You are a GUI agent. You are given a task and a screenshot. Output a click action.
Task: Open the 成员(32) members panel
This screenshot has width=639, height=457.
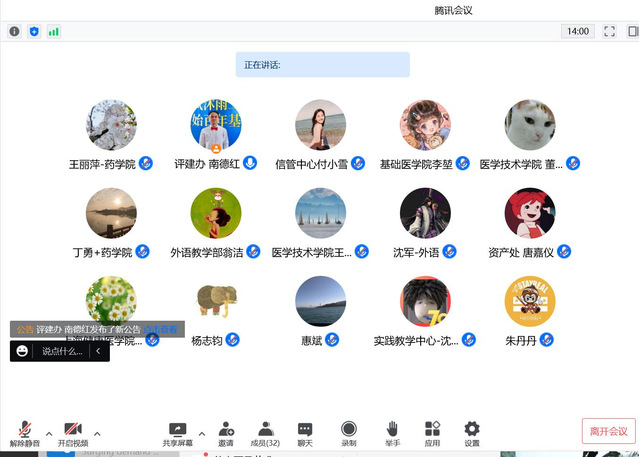[x=265, y=432]
